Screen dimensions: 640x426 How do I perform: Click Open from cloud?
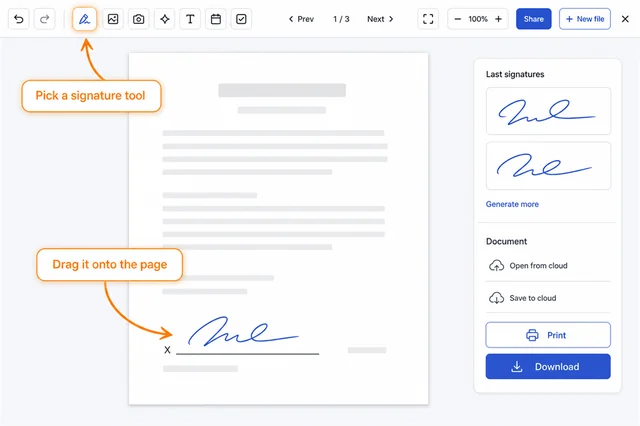click(x=548, y=266)
